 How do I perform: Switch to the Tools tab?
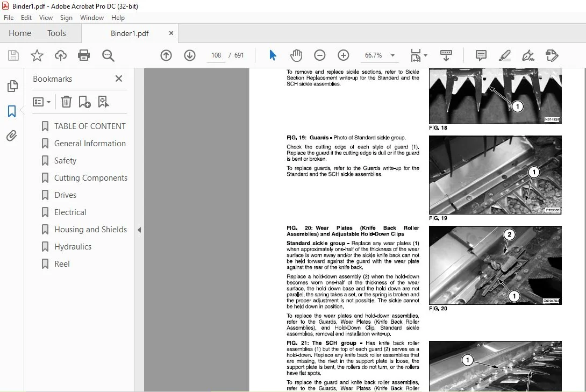56,33
